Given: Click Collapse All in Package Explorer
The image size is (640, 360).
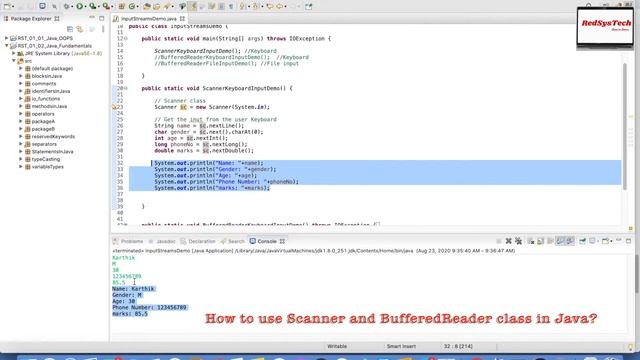Looking at the screenshot, I should 70,29.
